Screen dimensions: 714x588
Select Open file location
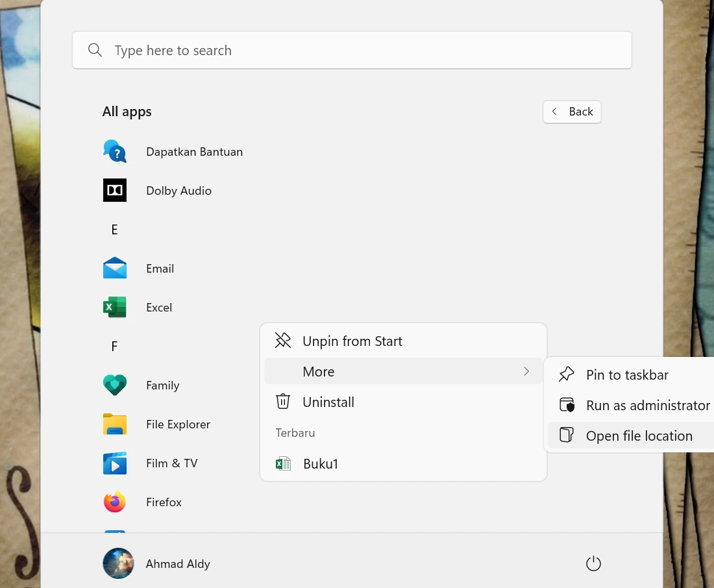631,435
